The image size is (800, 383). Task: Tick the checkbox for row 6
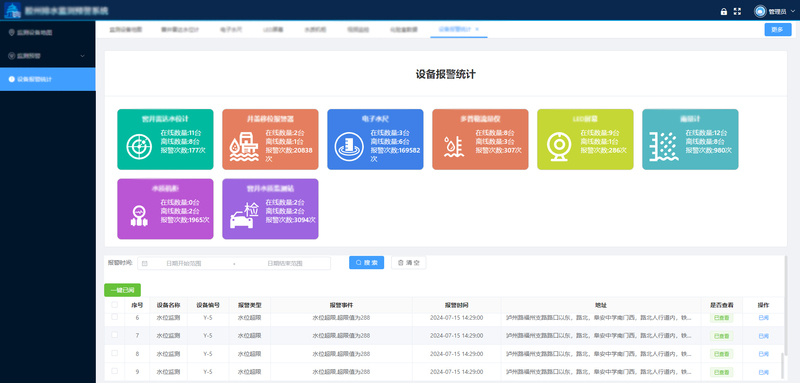tap(114, 317)
